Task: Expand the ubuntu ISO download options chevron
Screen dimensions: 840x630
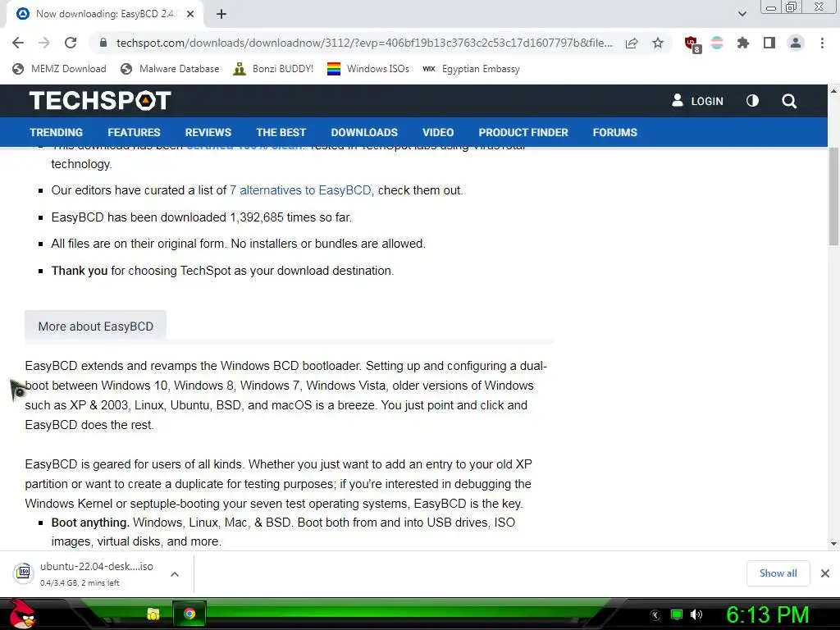Action: pyautogui.click(x=174, y=573)
